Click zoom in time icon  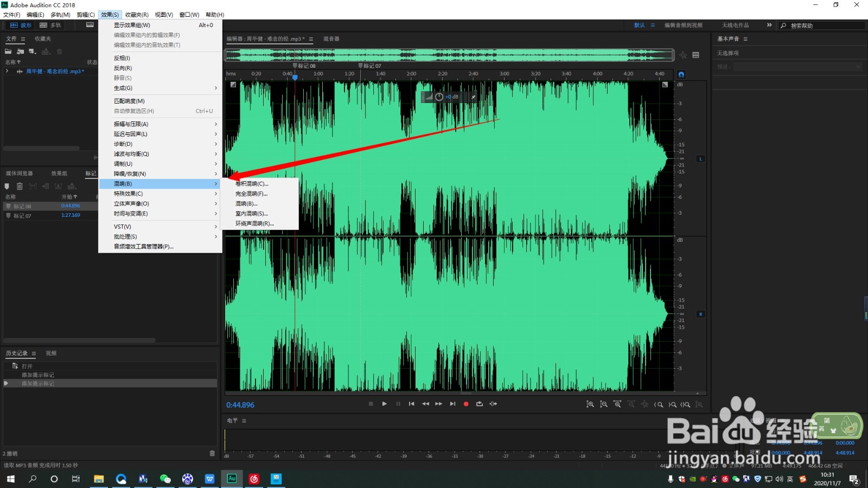617,404
